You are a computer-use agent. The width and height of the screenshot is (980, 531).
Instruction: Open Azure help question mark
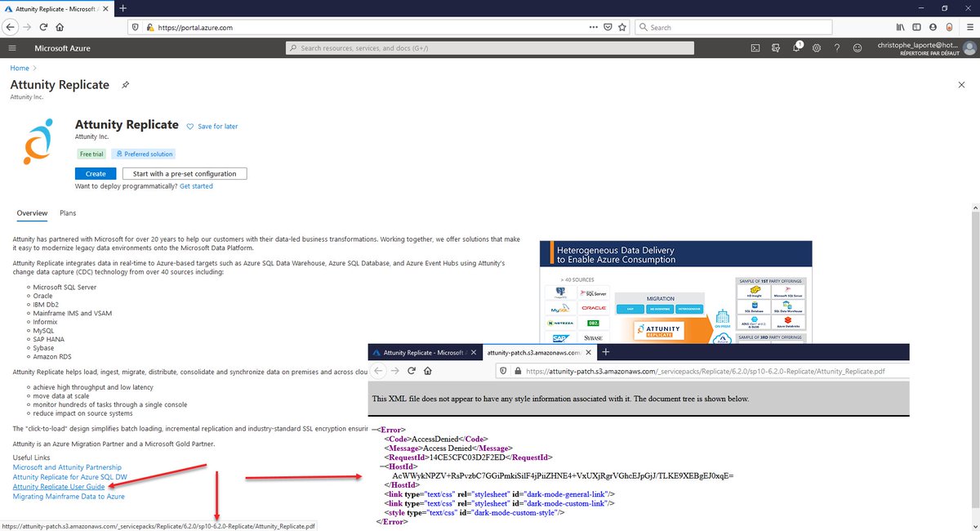[x=837, y=48]
